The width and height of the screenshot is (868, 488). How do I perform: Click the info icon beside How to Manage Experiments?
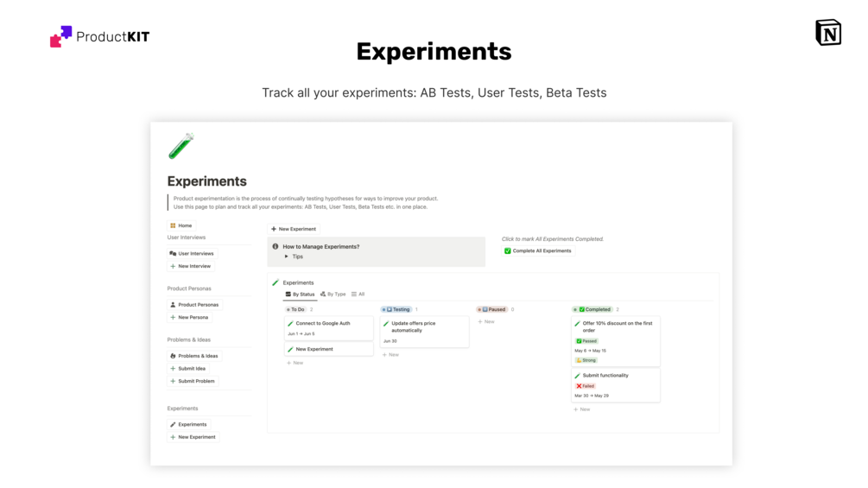276,246
